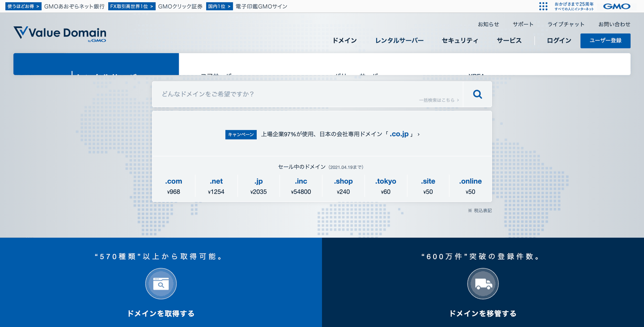Click the キャンペーン label
This screenshot has height=327, width=644.
(x=241, y=134)
